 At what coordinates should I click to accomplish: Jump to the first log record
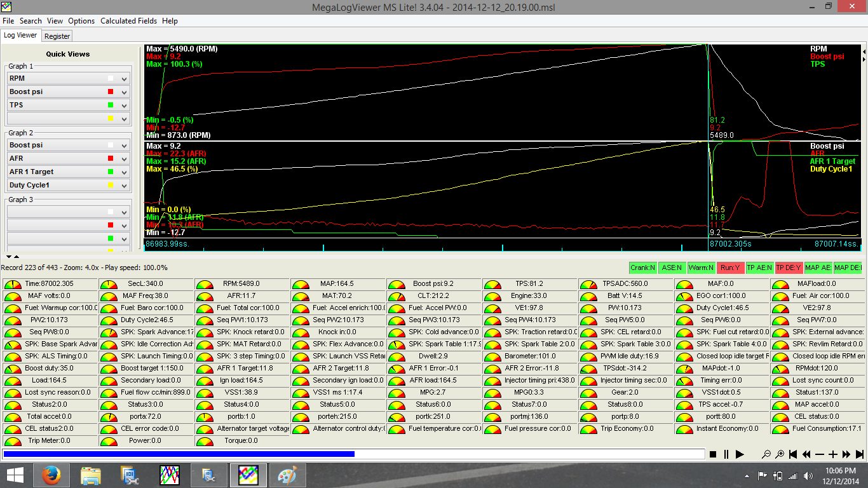coord(793,454)
